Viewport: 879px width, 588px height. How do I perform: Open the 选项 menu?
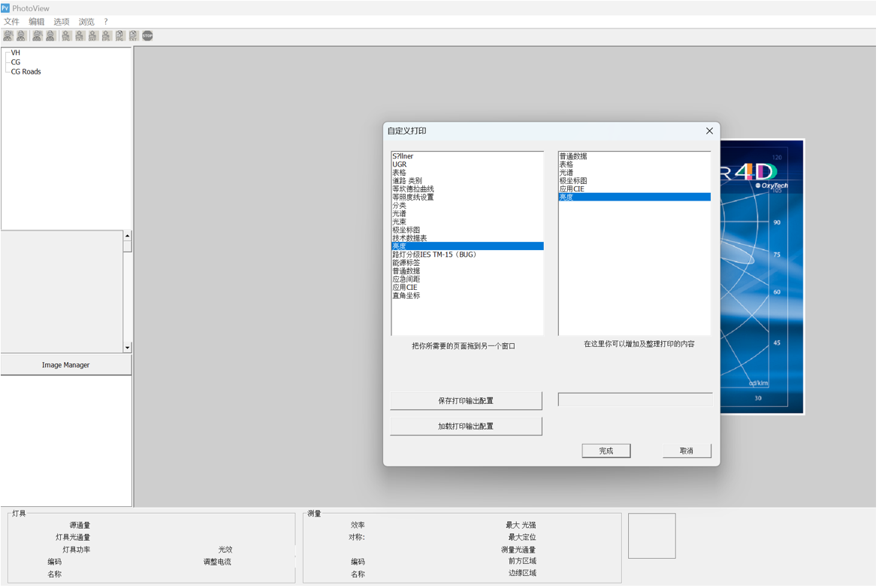coord(62,22)
